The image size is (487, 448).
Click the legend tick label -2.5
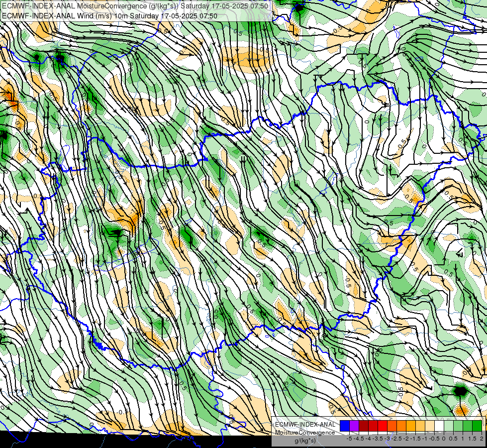click(396, 439)
